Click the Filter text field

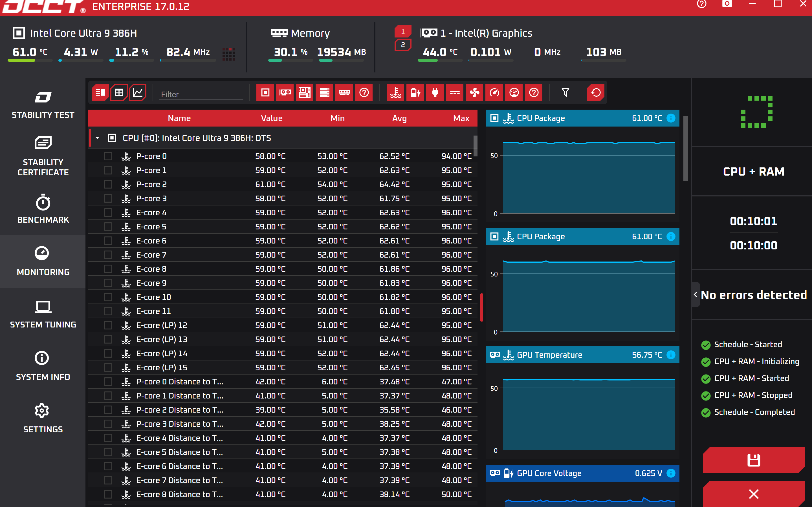click(x=201, y=94)
